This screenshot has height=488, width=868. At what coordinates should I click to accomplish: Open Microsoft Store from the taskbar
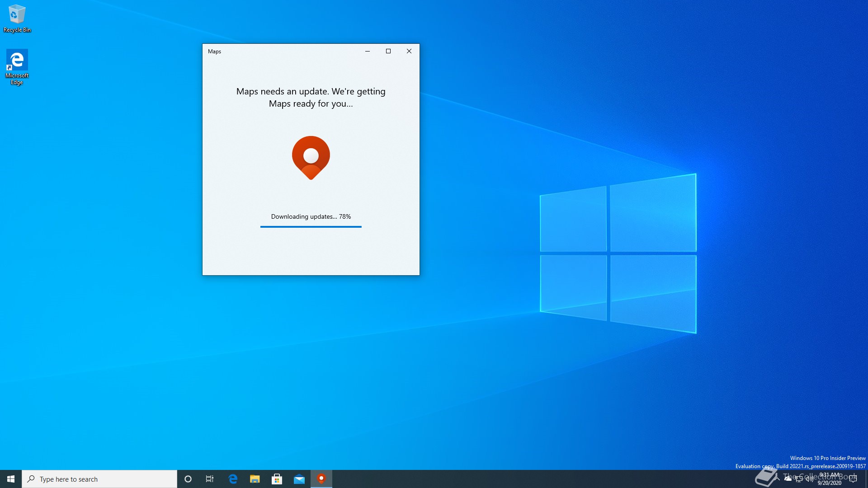click(277, 479)
